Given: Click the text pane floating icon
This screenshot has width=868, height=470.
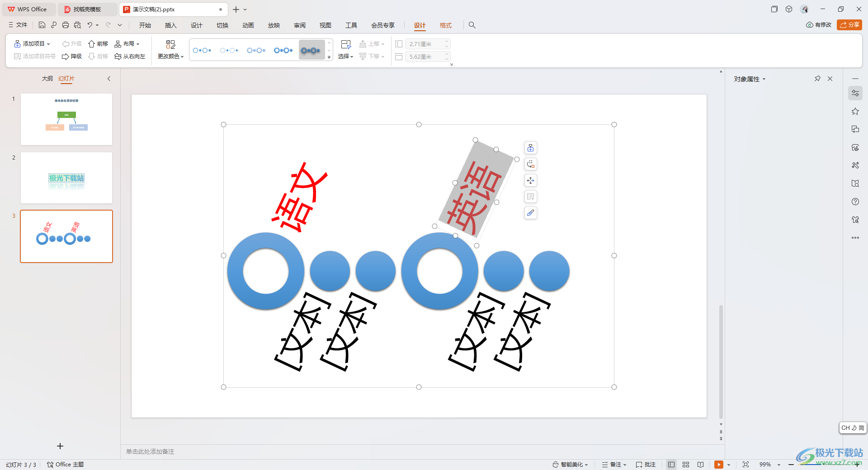Looking at the screenshot, I should 531,197.
